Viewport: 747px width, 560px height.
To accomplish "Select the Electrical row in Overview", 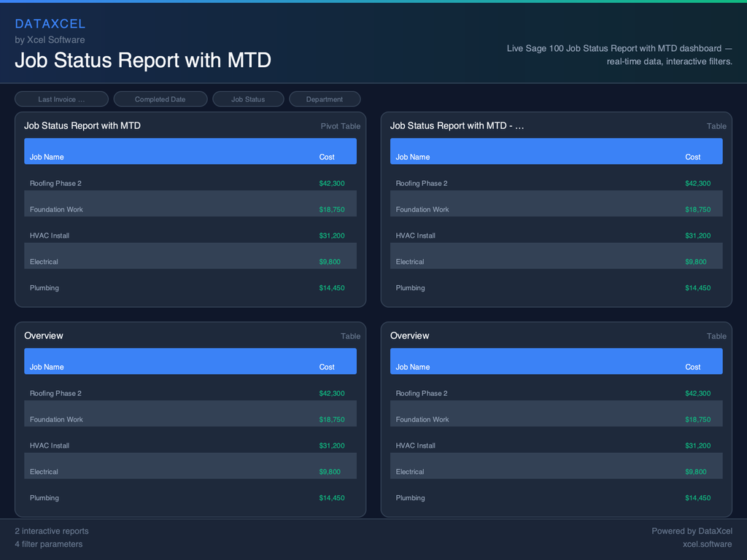I will 45,472.
